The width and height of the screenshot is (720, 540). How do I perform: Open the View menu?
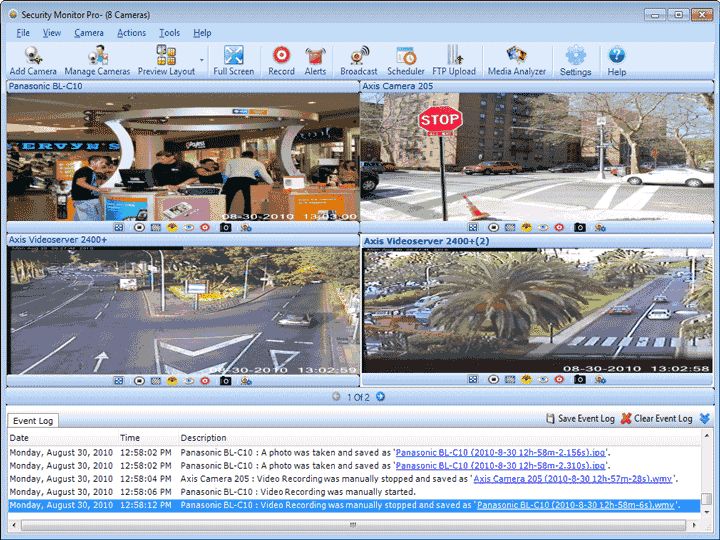(52, 33)
